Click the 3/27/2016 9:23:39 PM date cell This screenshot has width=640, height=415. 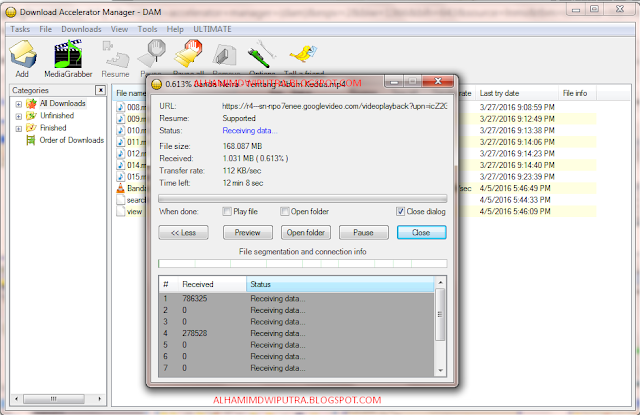517,177
